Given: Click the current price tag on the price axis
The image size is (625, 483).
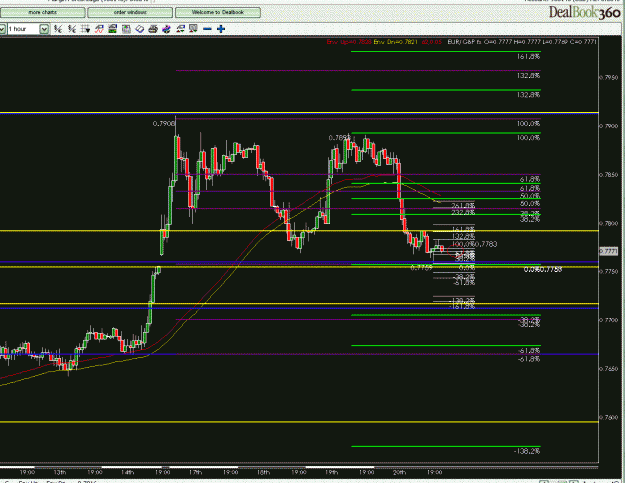Looking at the screenshot, I should pos(608,251).
